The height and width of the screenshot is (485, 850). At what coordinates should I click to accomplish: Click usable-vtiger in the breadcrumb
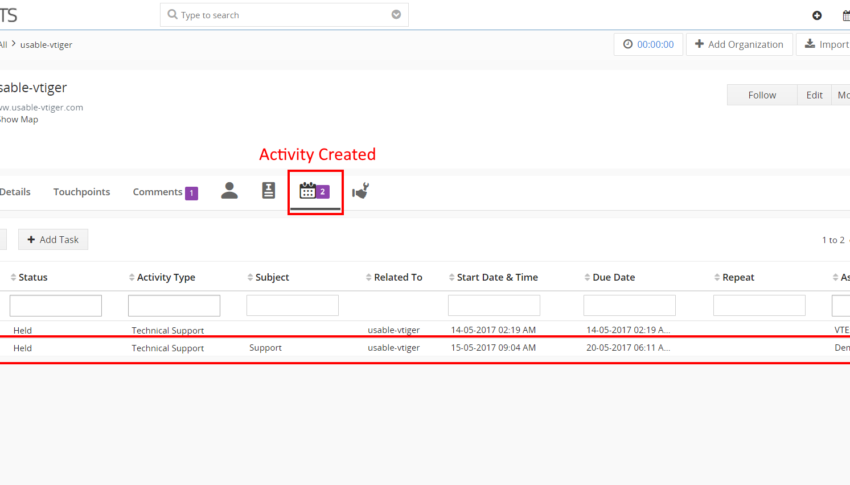[x=46, y=44]
